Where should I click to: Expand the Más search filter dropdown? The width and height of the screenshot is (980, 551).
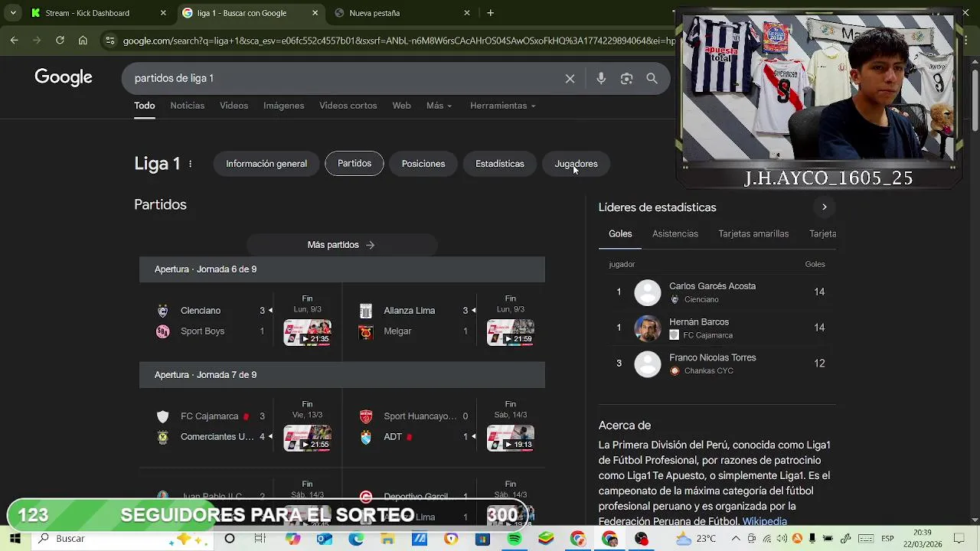point(439,106)
